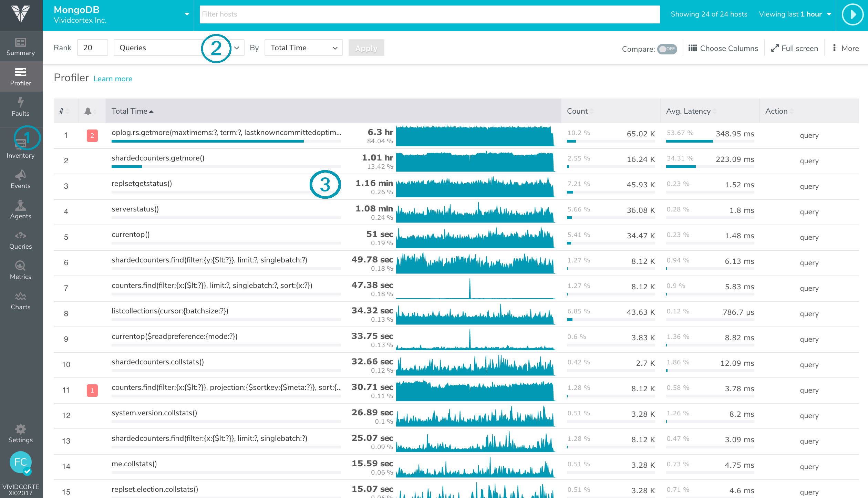Click the play button in header
This screenshot has width=868, height=498.
pyautogui.click(x=852, y=14)
